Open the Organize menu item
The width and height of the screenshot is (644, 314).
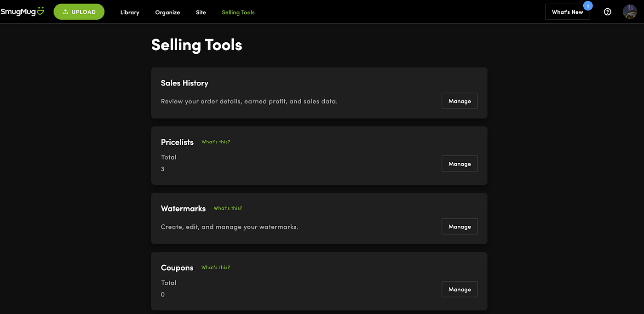[167, 12]
